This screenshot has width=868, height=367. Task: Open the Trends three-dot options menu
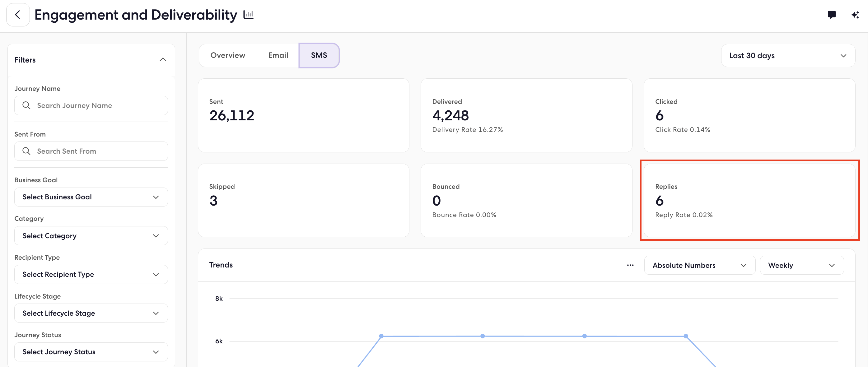tap(630, 265)
